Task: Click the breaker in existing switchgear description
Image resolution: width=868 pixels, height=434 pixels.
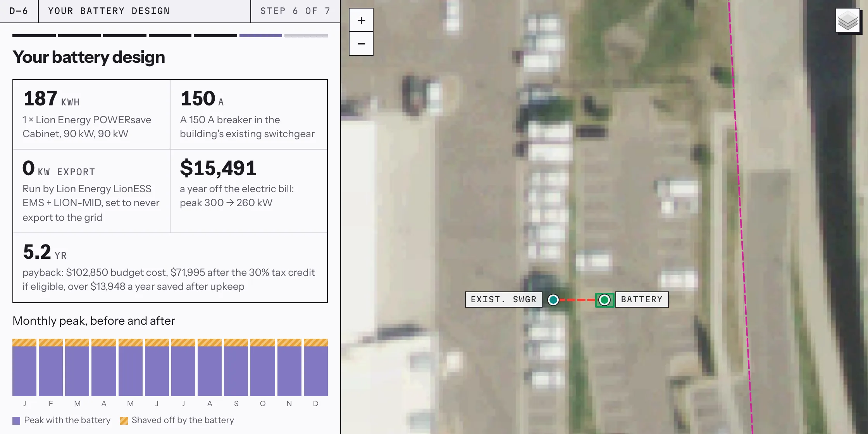Action: (247, 127)
